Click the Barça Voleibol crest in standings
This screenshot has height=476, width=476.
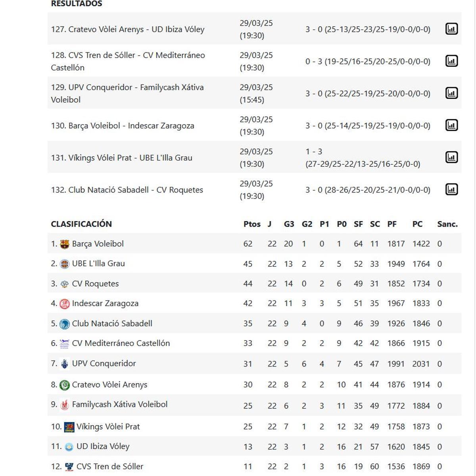pos(64,243)
